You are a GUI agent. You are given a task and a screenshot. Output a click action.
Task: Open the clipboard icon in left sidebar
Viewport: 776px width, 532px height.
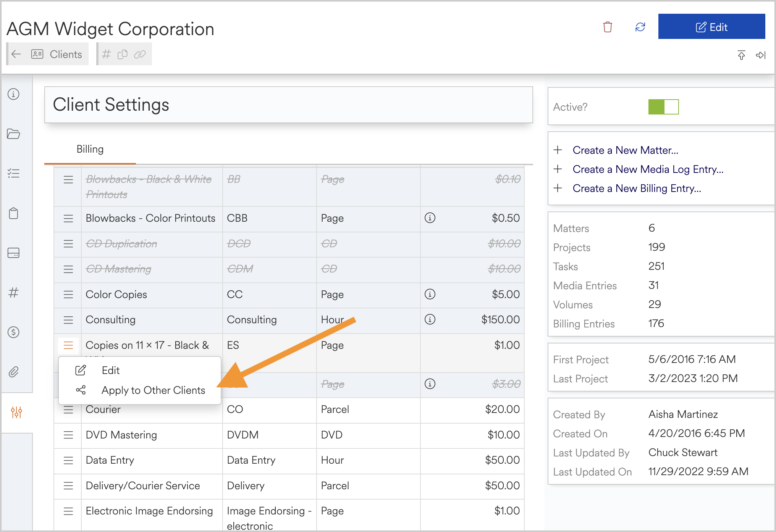pyautogui.click(x=14, y=213)
